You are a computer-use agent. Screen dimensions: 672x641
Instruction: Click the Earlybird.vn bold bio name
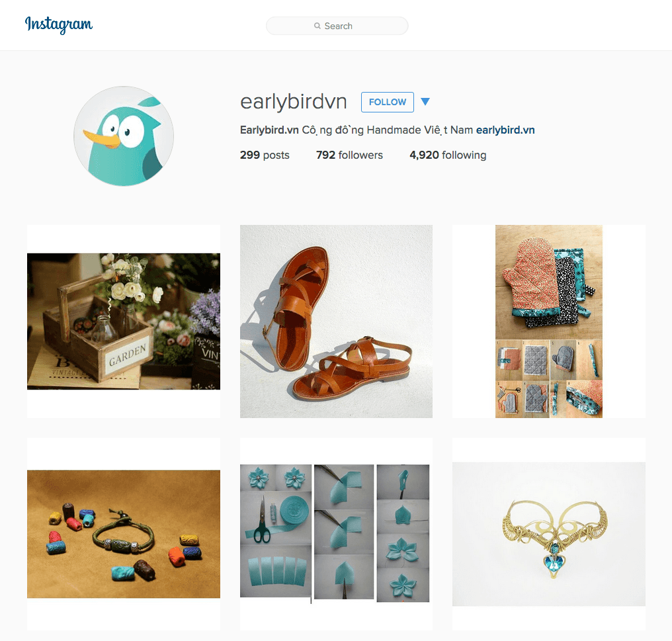click(x=269, y=130)
